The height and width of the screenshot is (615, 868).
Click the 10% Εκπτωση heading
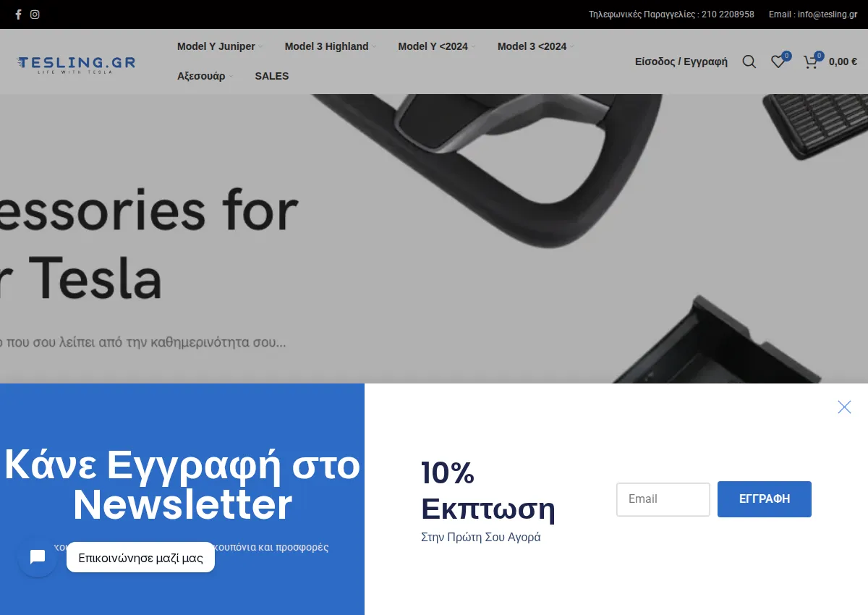coord(488,491)
